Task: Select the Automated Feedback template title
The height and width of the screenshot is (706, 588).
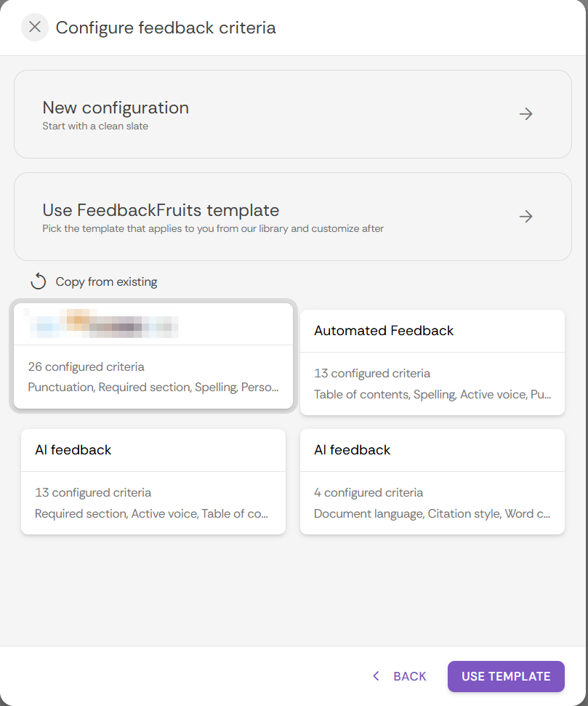Action: click(384, 331)
